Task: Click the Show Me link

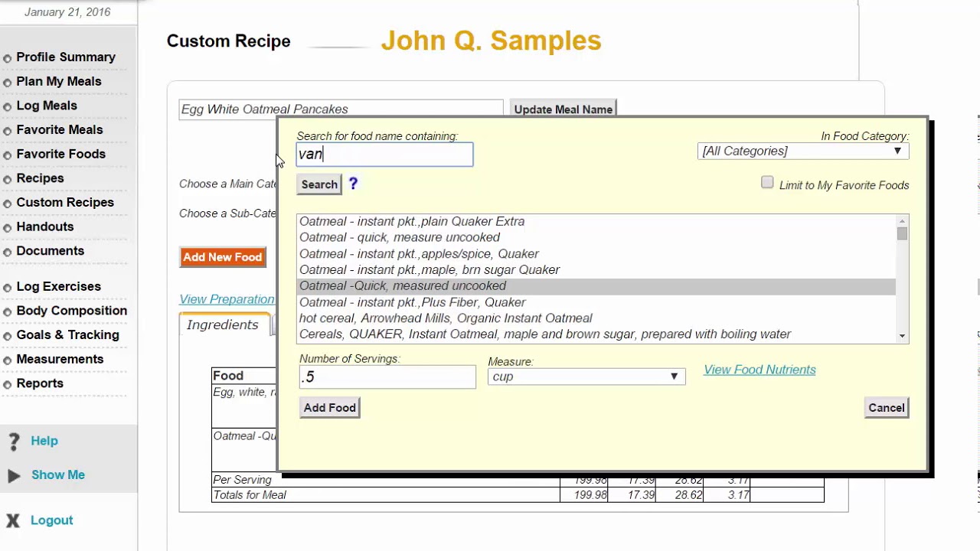Action: pyautogui.click(x=58, y=475)
